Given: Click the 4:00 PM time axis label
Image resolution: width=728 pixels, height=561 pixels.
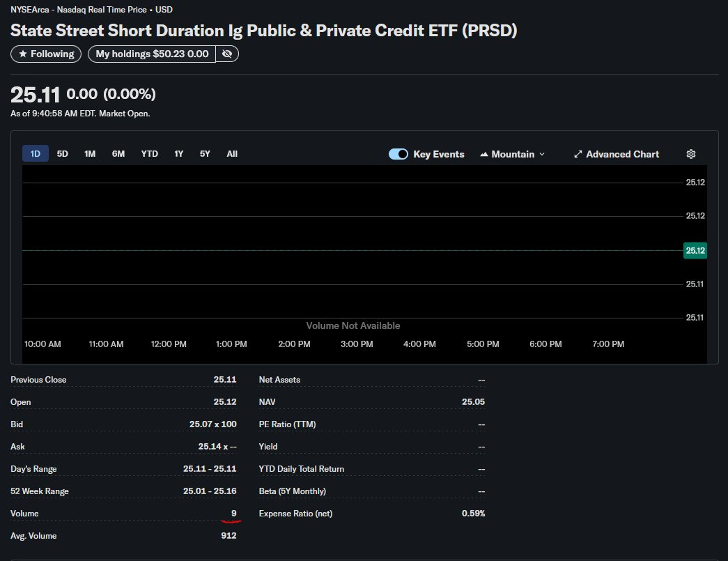Looking at the screenshot, I should [x=419, y=344].
